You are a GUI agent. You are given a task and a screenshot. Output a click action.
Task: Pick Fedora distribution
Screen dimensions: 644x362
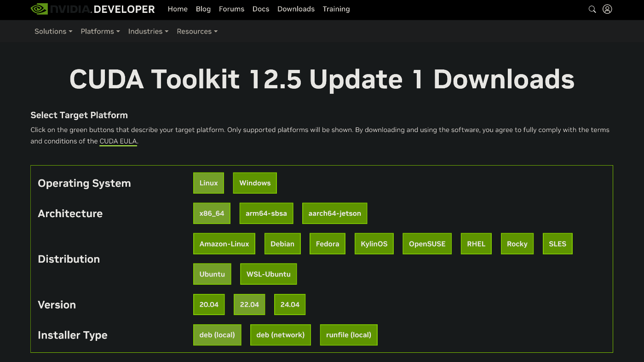[x=328, y=244]
